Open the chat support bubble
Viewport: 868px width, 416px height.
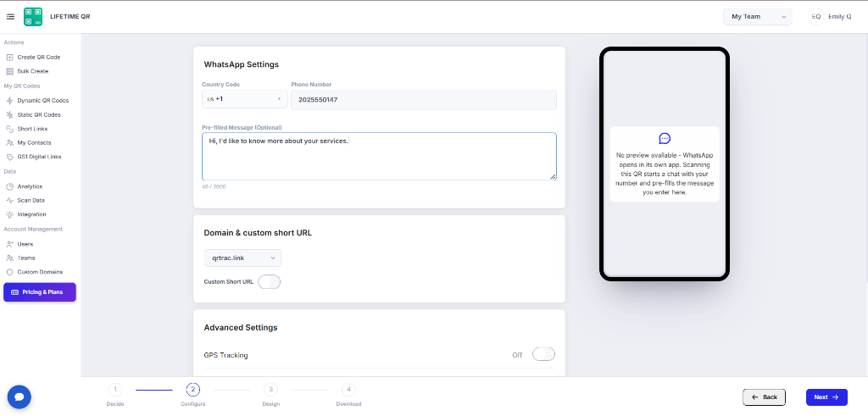coord(19,397)
